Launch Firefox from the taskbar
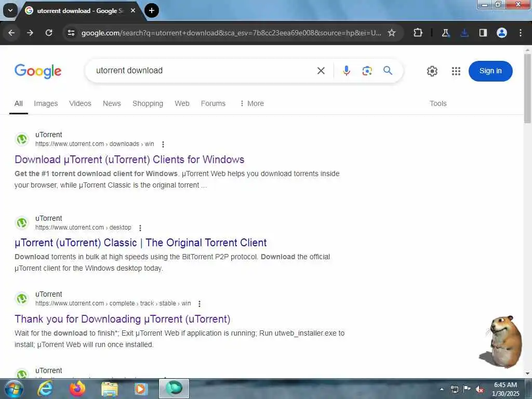Image resolution: width=532 pixels, height=399 pixels. pyautogui.click(x=77, y=389)
